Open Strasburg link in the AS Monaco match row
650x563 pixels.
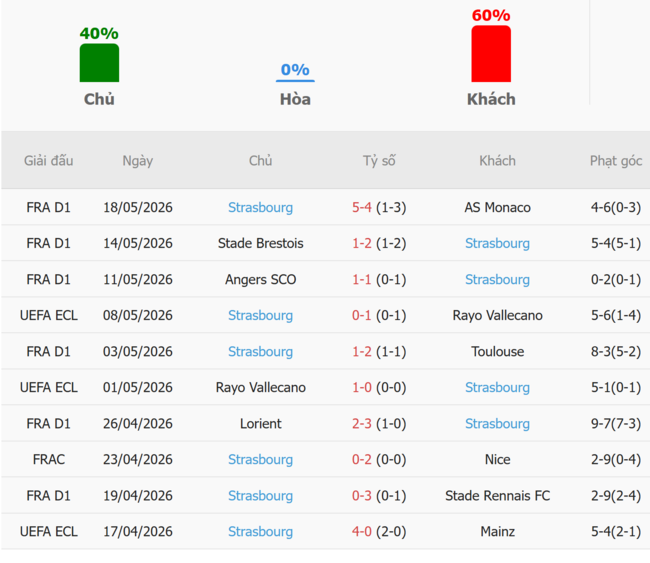point(260,207)
